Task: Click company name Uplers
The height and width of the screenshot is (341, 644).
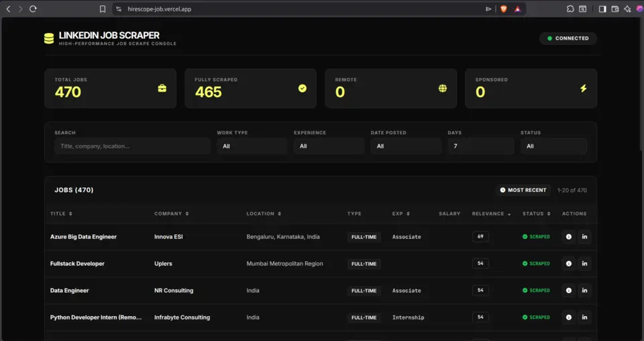Action: (x=163, y=263)
